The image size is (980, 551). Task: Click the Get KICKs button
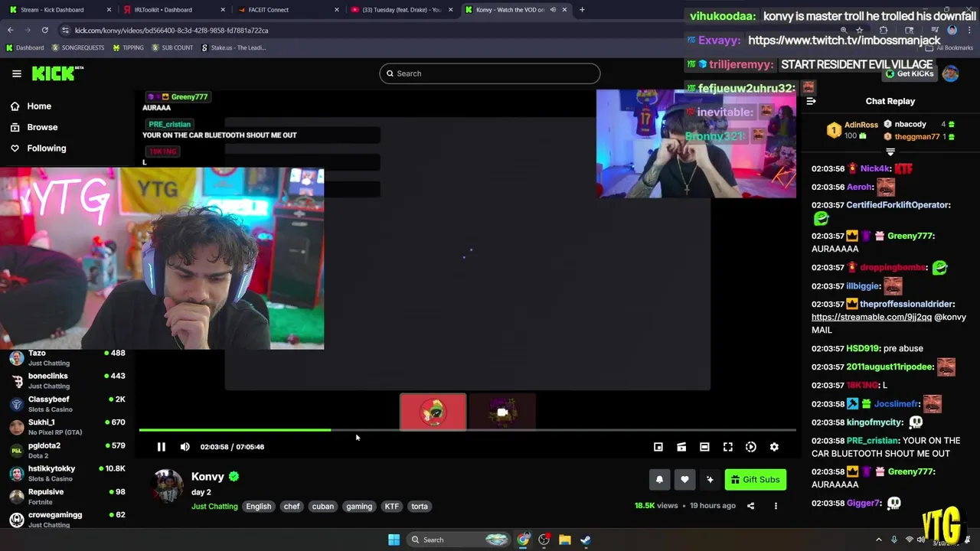click(x=910, y=74)
